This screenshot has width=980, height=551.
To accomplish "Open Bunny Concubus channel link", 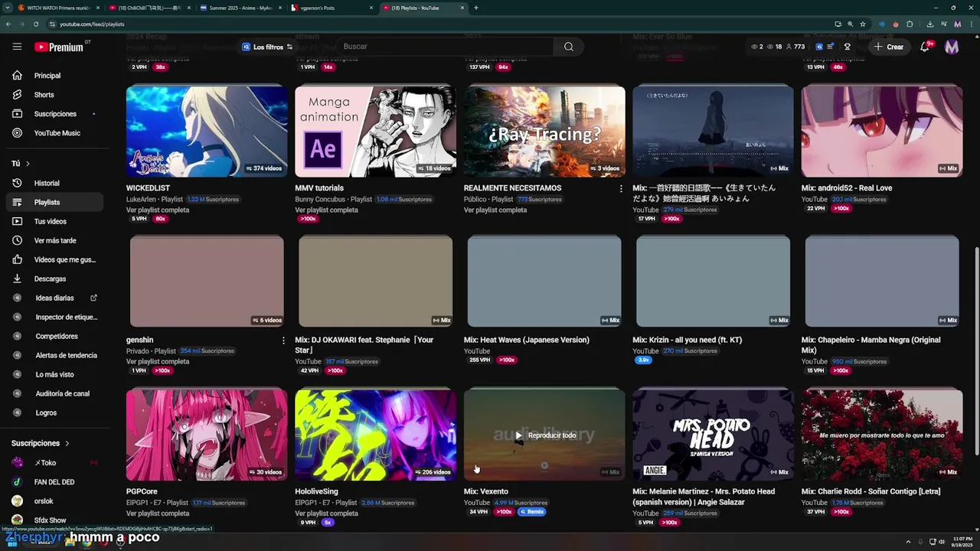I will (320, 199).
